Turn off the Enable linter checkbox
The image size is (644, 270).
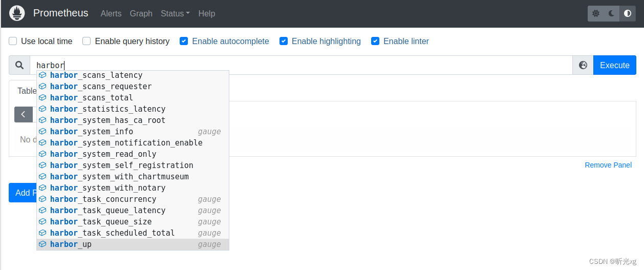(375, 41)
